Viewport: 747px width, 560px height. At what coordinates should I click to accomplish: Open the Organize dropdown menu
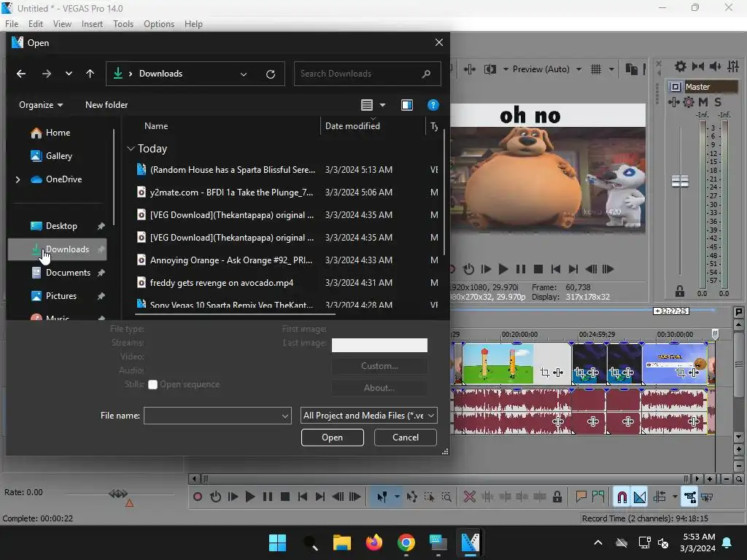(41, 105)
